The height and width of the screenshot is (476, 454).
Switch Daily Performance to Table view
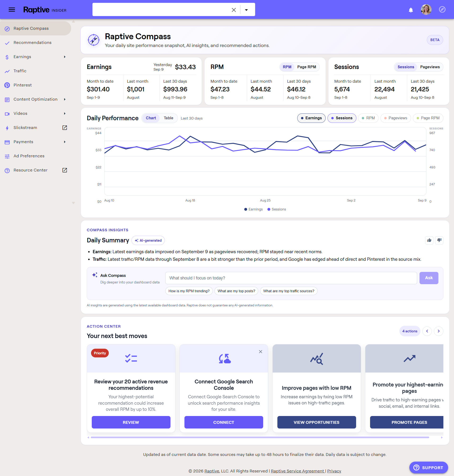pos(168,118)
